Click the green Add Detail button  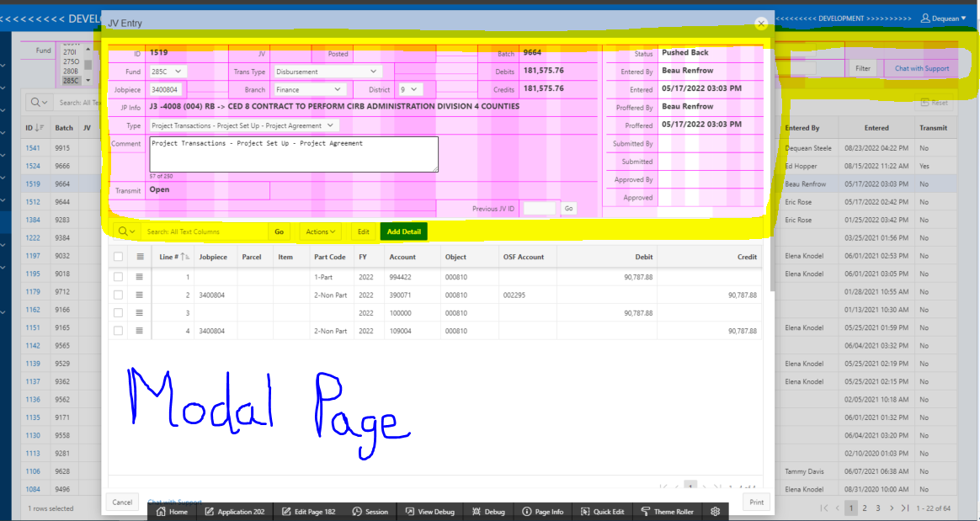tap(403, 231)
